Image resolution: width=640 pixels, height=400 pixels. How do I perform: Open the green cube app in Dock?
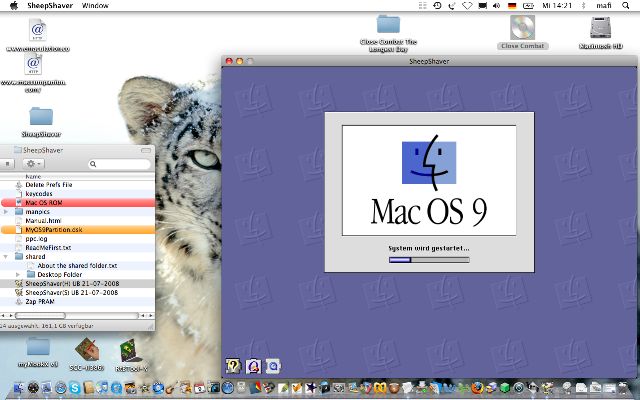[x=504, y=388]
